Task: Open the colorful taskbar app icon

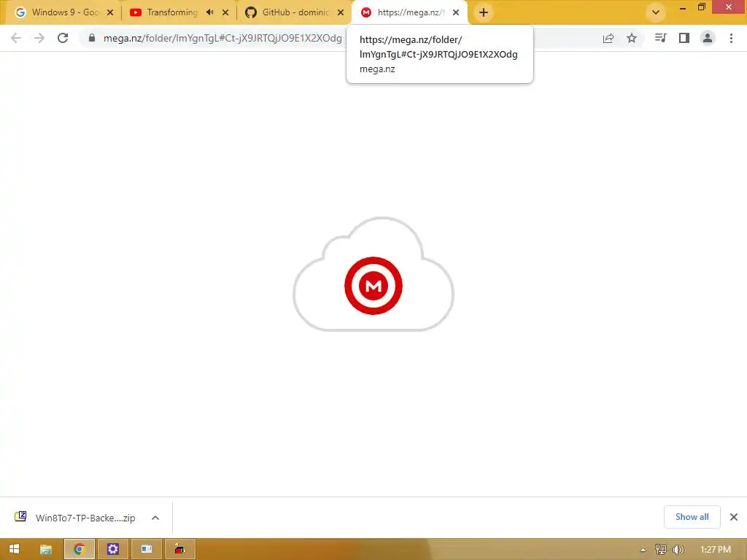Action: coord(180,549)
